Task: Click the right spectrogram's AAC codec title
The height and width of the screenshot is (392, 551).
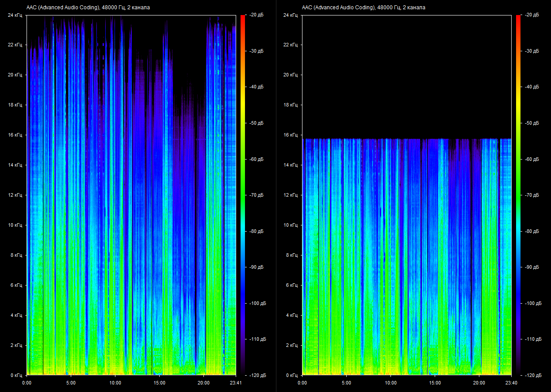Action: point(364,8)
